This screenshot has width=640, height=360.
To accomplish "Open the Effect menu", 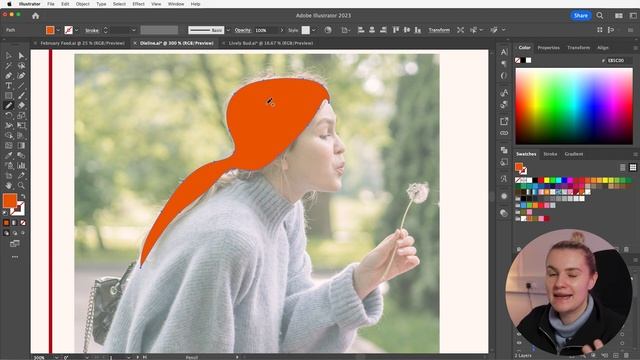I will (x=138, y=4).
